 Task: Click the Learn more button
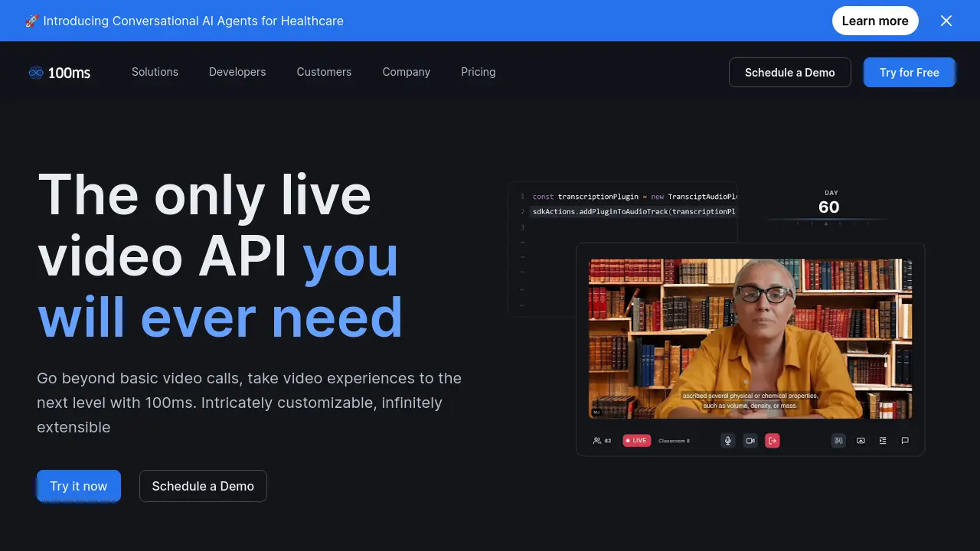[x=875, y=21]
